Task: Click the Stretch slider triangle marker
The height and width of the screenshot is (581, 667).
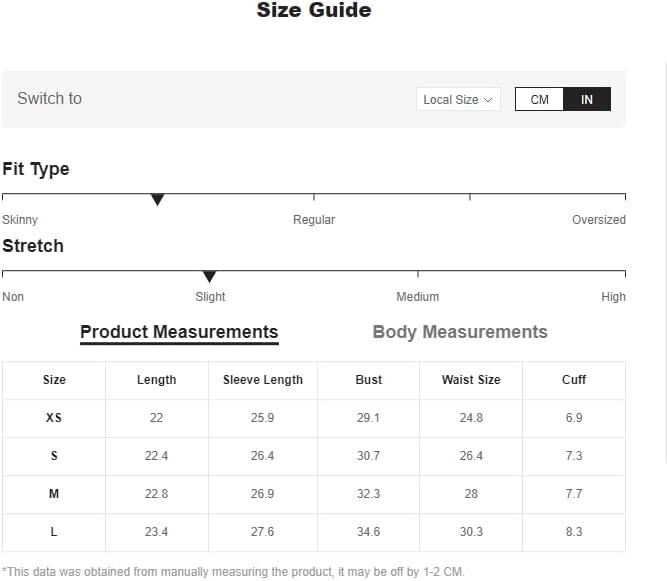Action: point(209,276)
